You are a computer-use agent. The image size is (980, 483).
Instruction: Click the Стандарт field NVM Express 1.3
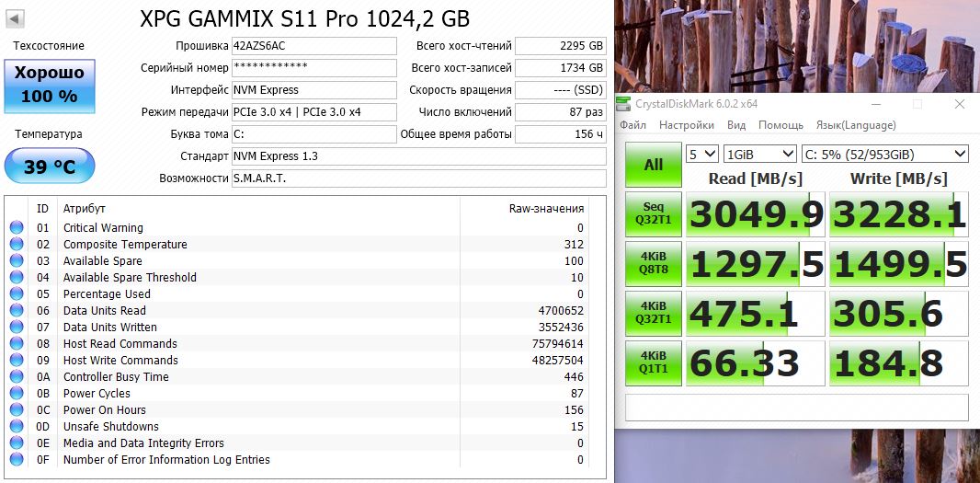point(418,155)
